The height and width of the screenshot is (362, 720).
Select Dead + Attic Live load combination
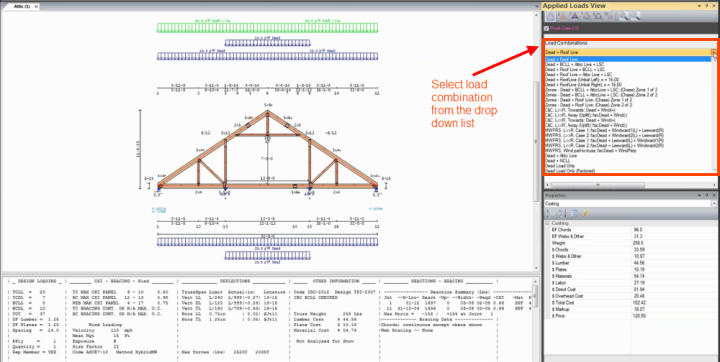pyautogui.click(x=557, y=156)
